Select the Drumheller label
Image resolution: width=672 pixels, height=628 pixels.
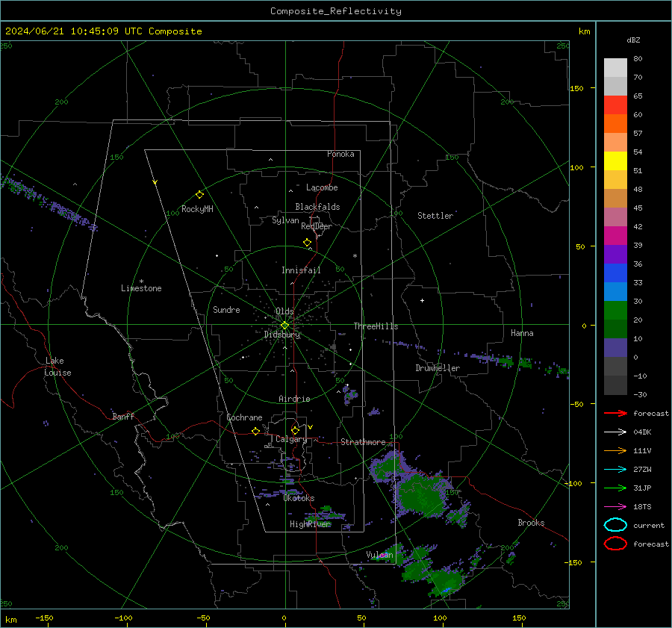click(x=438, y=368)
